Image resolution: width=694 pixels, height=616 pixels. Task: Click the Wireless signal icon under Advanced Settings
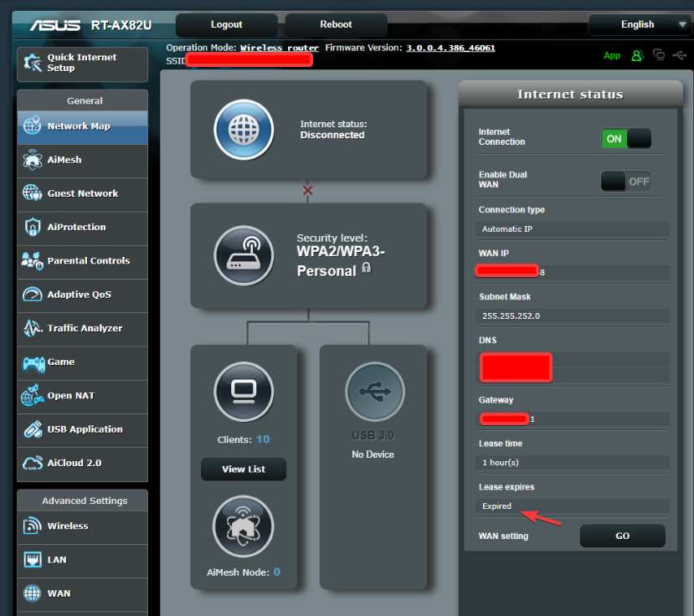(x=33, y=526)
